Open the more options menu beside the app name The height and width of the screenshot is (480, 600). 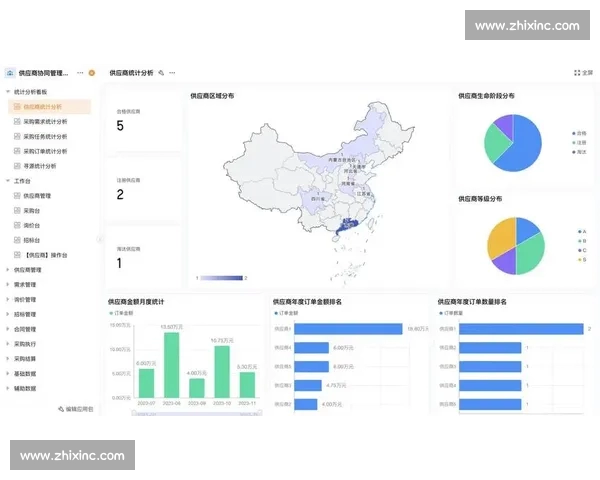[x=80, y=73]
